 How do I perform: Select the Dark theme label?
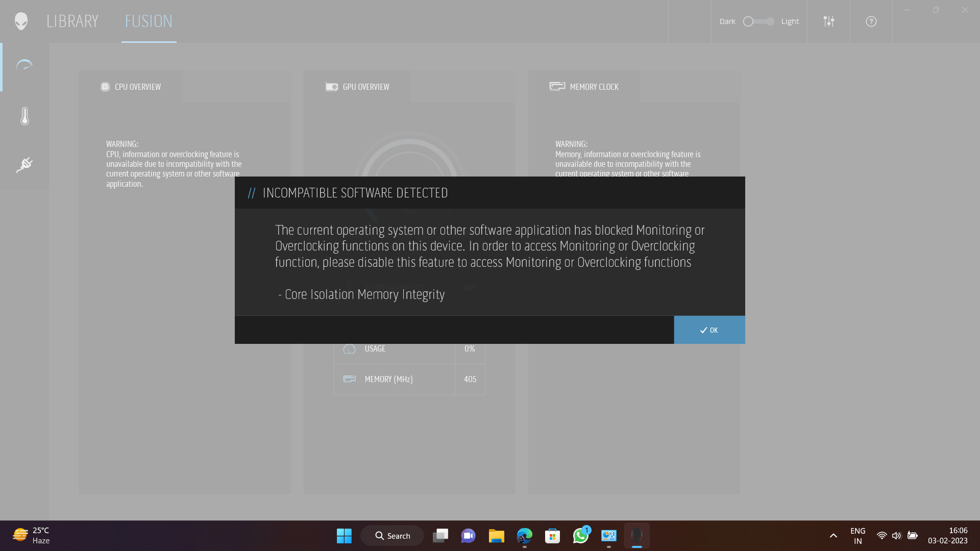point(727,21)
